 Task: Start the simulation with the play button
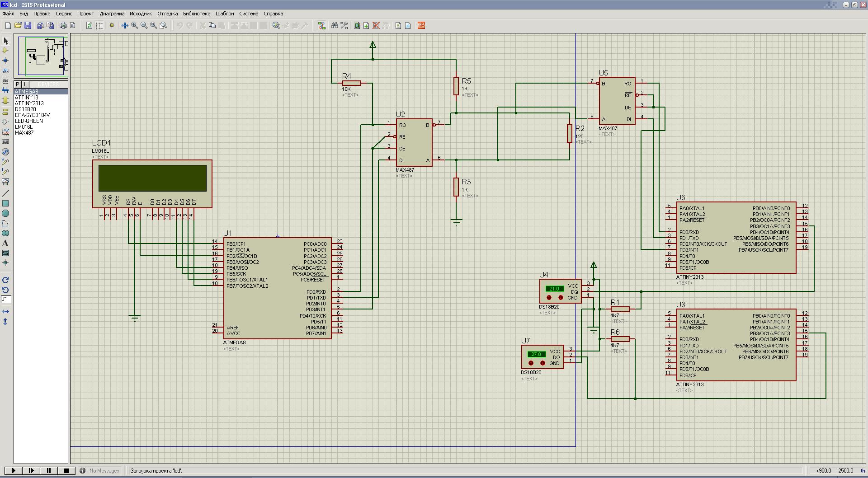click(x=14, y=470)
